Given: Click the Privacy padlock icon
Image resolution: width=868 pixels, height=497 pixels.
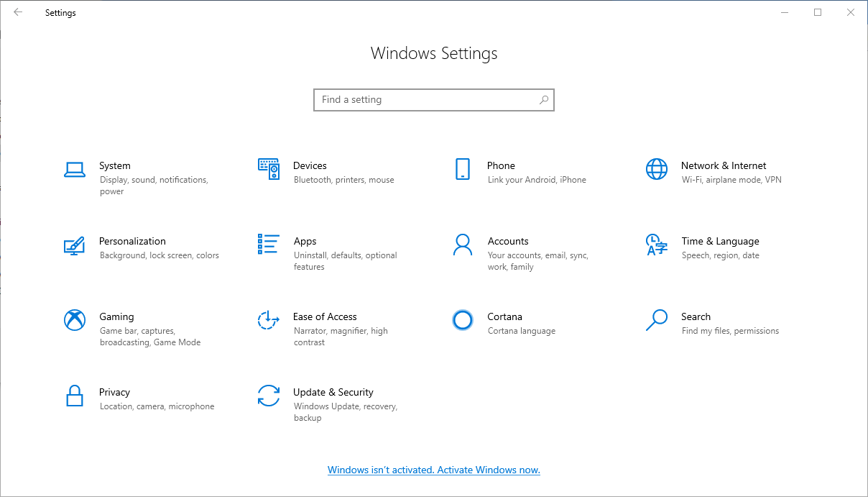Looking at the screenshot, I should point(75,396).
